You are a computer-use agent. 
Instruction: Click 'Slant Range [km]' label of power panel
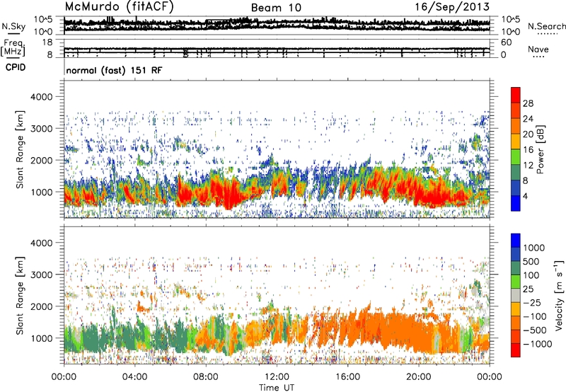[x=20, y=149]
